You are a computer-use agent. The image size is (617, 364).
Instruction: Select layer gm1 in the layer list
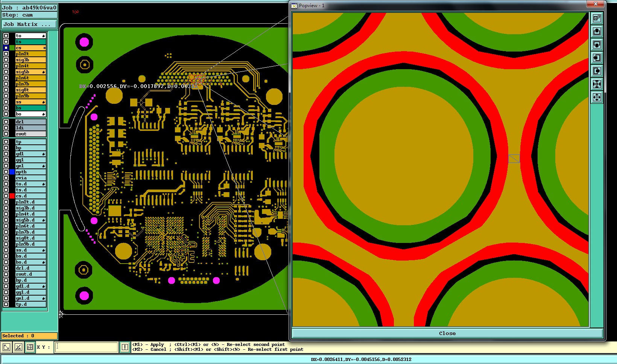click(30, 166)
